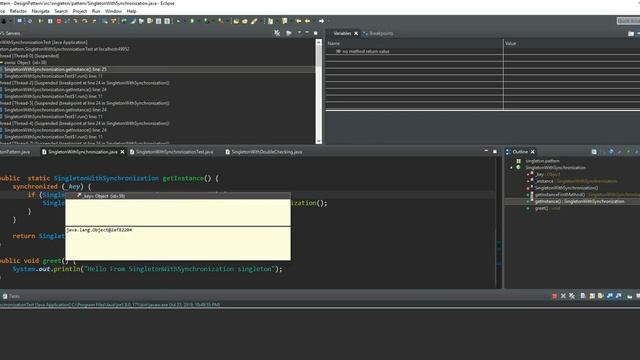Click Remove All Terminated Launches in Console toolbar
The width and height of the screenshot is (640, 360).
[572, 296]
